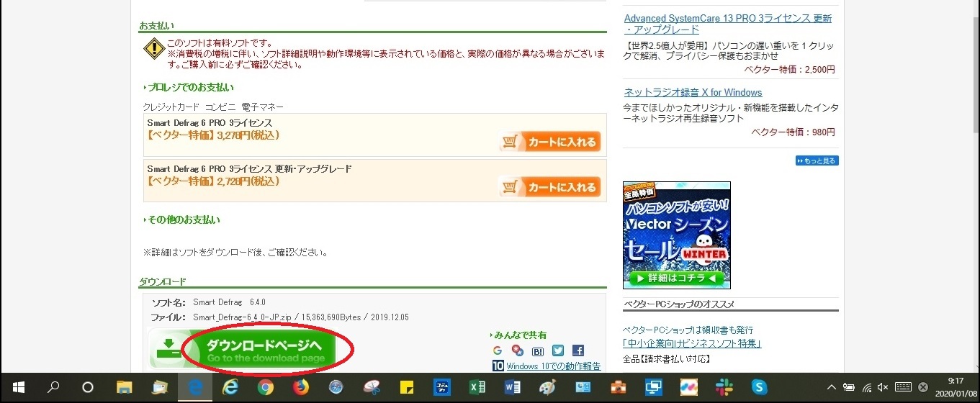Open touch keyboard icon in tray
The height and width of the screenshot is (403, 980).
pos(903,387)
